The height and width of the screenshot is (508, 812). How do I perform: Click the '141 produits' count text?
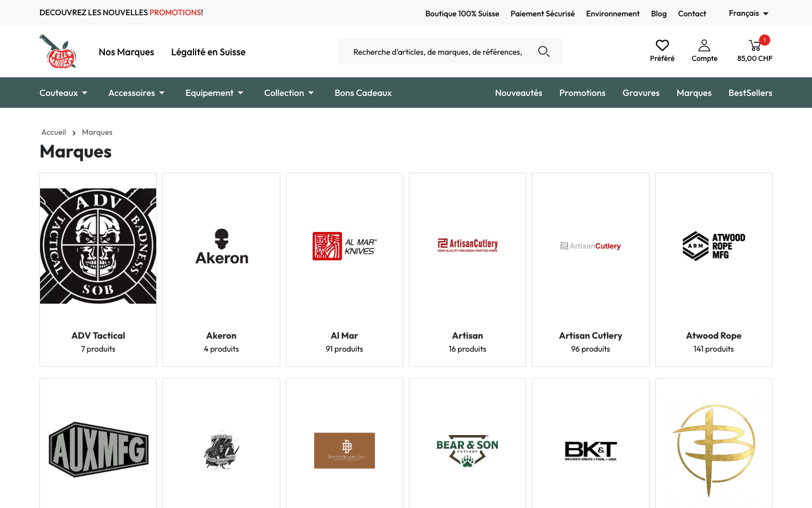pyautogui.click(x=714, y=349)
